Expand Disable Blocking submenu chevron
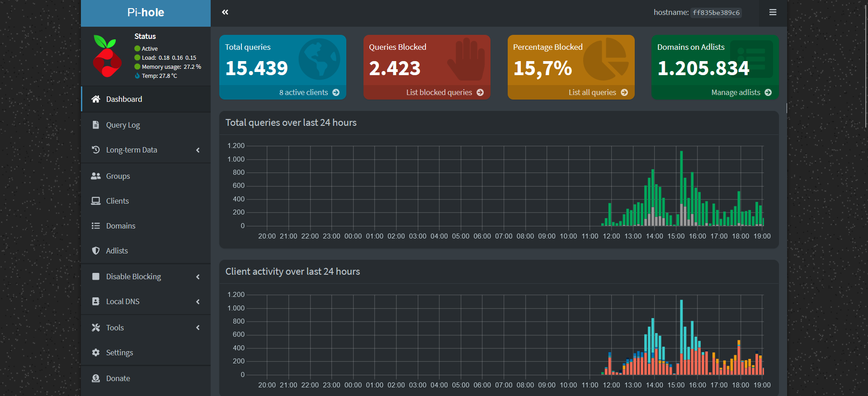868x396 pixels. coord(198,277)
